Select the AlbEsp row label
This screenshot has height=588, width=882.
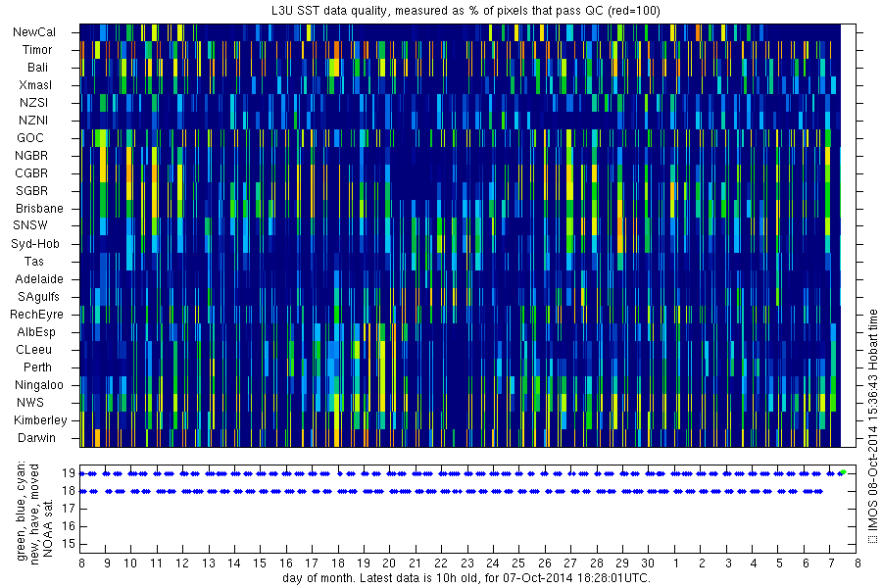(36, 332)
